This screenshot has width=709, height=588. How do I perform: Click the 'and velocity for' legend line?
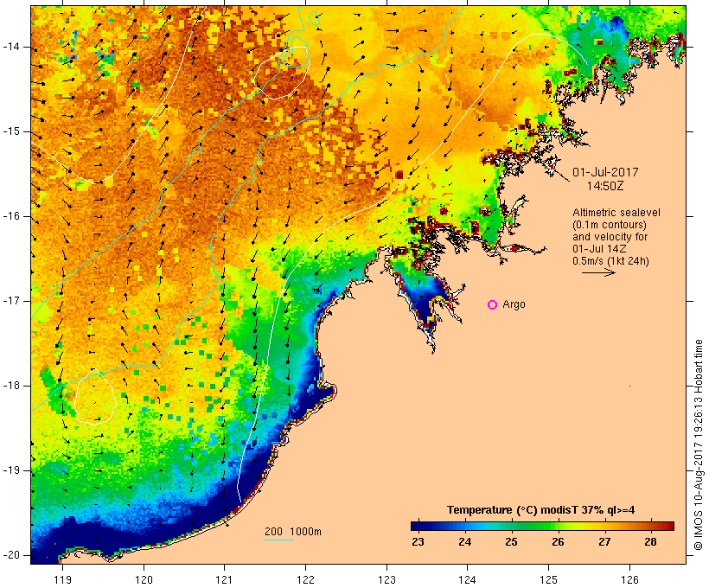click(610, 237)
